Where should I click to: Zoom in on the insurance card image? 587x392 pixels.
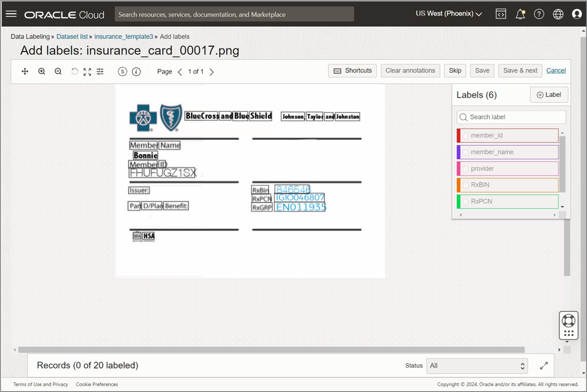pyautogui.click(x=42, y=71)
